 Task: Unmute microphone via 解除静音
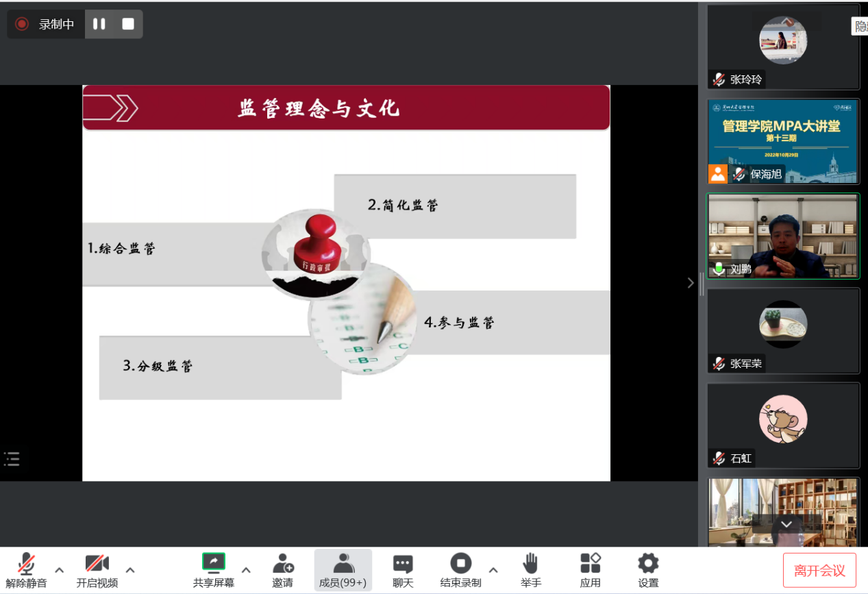pos(26,570)
